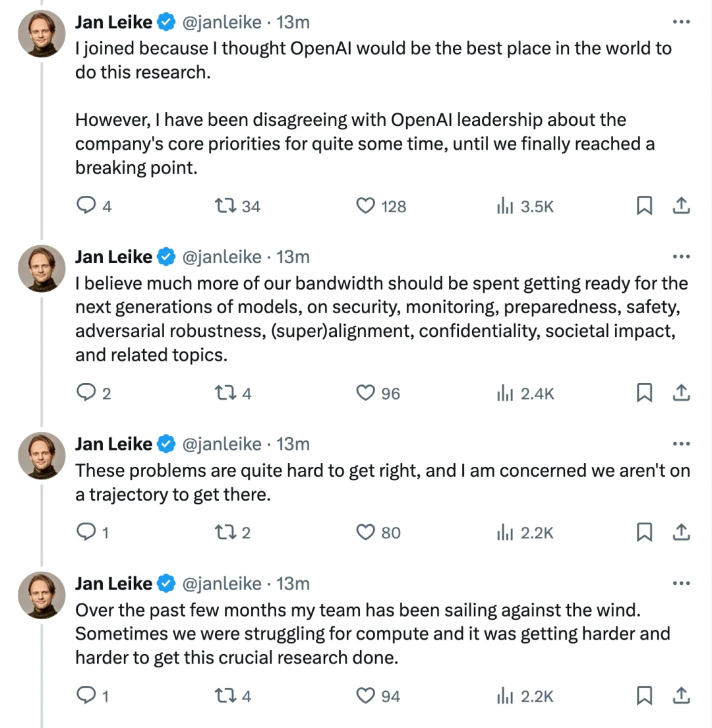Open more options on the bandwidth tweet
Viewport: 712px width, 728px height.
coord(680,257)
